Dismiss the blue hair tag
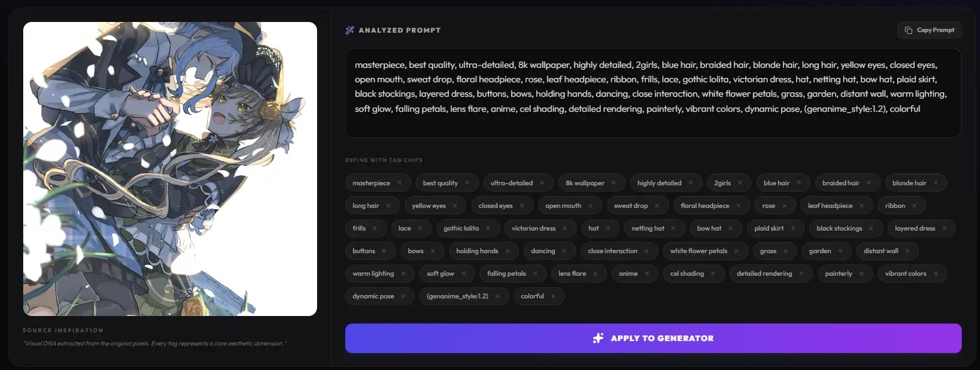 point(799,183)
